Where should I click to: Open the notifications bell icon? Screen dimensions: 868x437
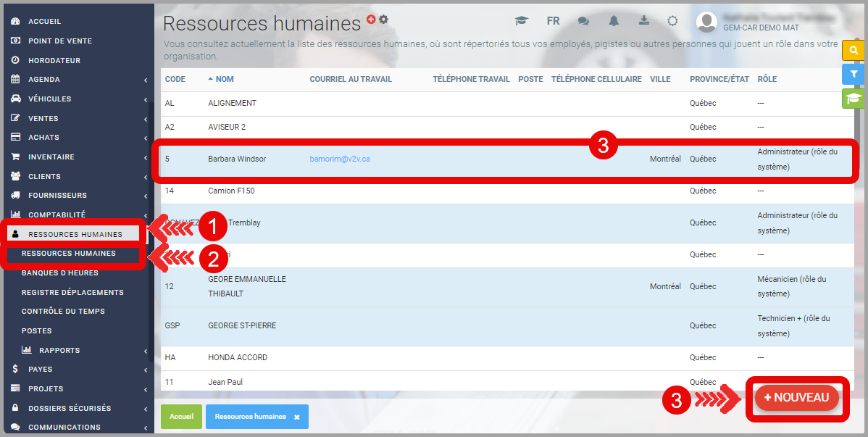[614, 21]
